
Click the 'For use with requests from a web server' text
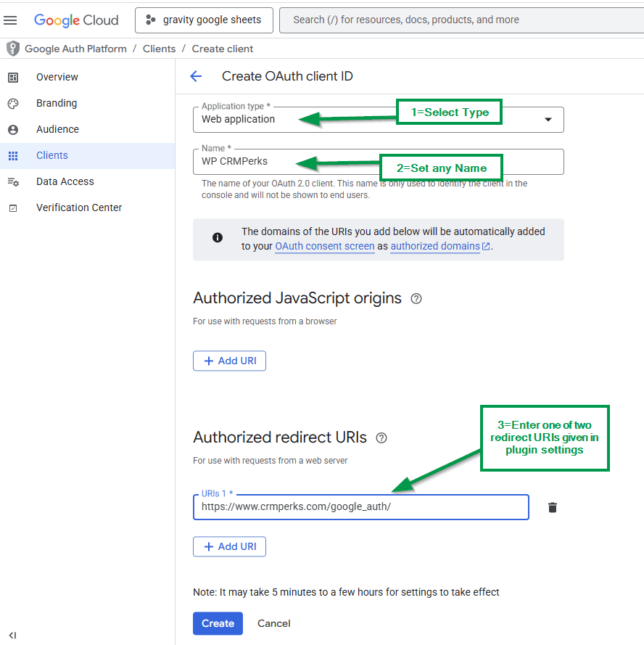(271, 461)
